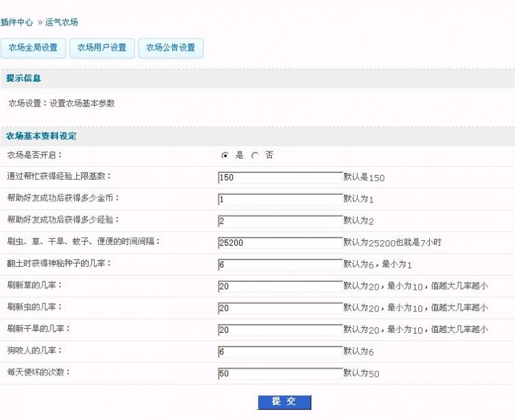Click the 运气农场 breadcrumb link
The image size is (515, 420).
pos(62,22)
